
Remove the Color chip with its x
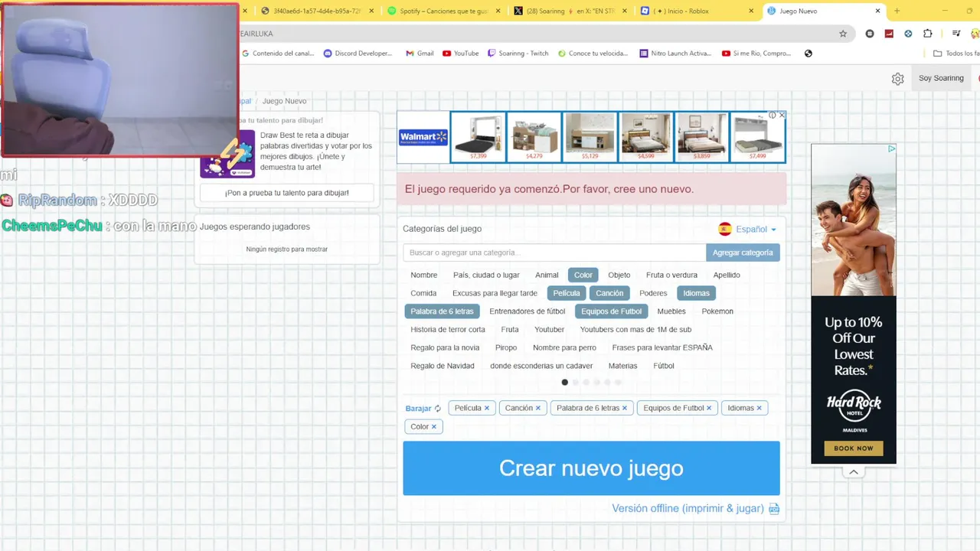tap(433, 427)
